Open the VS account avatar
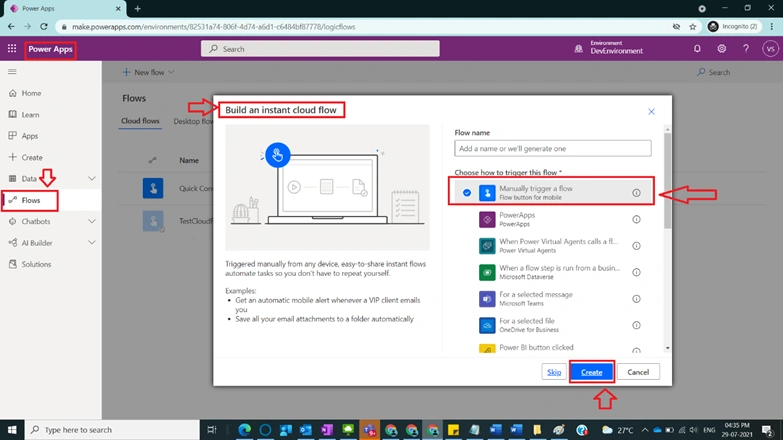The height and width of the screenshot is (440, 783). (x=770, y=49)
